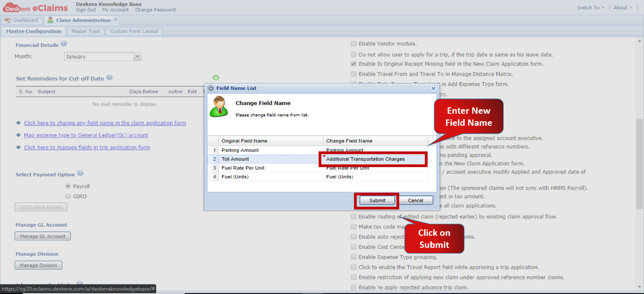Uncheck Enable Is Original Receipt Missing field
This screenshot has width=644, height=294.
(x=354, y=63)
